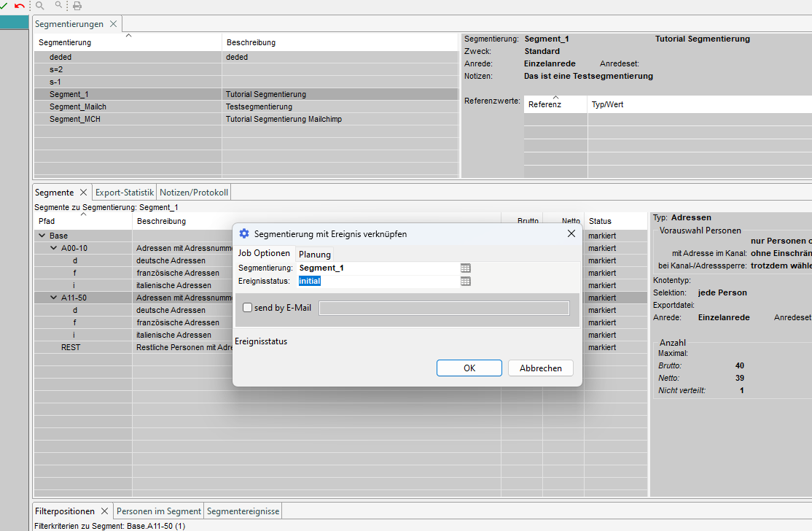Confirm the dialog with OK
The image size is (812, 531).
click(x=469, y=368)
